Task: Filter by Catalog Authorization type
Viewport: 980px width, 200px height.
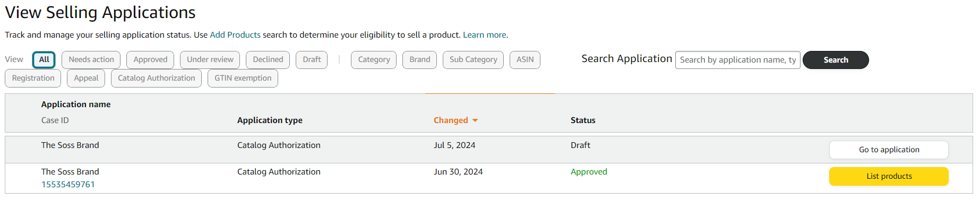Action: (157, 79)
